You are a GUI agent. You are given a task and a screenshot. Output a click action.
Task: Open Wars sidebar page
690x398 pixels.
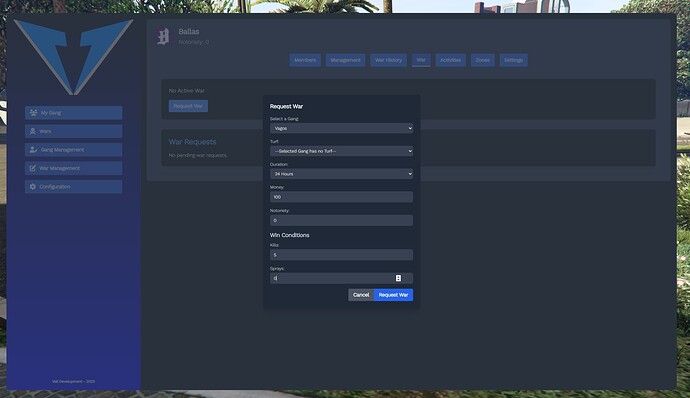(73, 131)
